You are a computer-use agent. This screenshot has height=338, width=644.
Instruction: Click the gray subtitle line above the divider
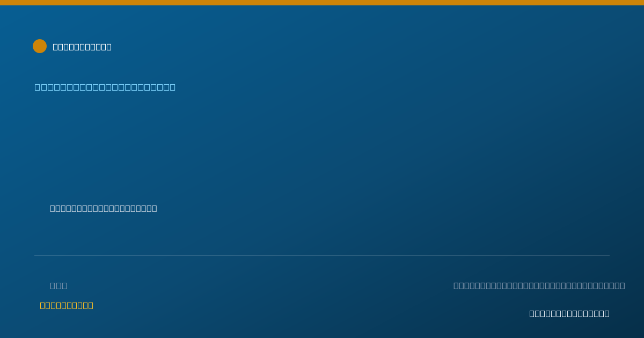click(104, 208)
